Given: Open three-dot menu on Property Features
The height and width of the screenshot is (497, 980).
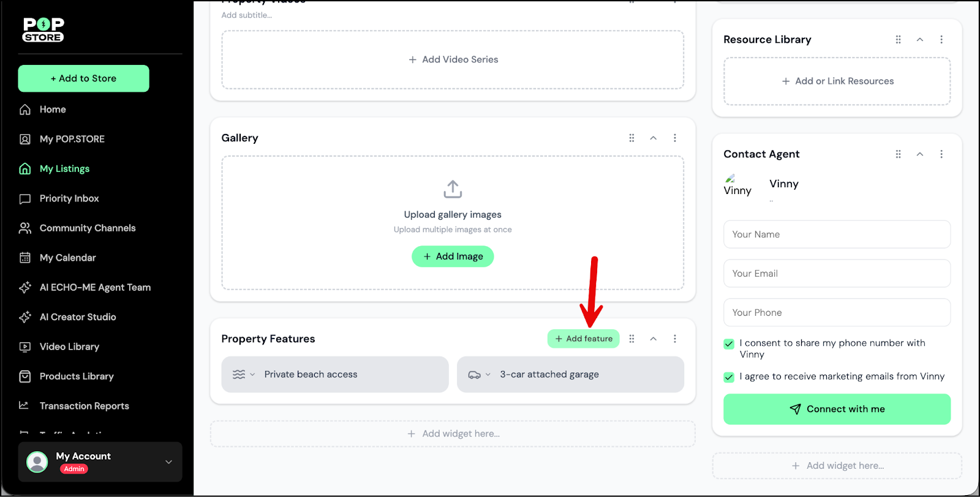Looking at the screenshot, I should pyautogui.click(x=675, y=338).
